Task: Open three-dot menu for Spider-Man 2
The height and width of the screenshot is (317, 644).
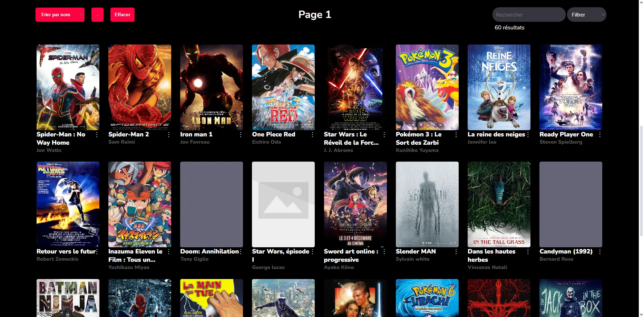Action: (x=168, y=135)
